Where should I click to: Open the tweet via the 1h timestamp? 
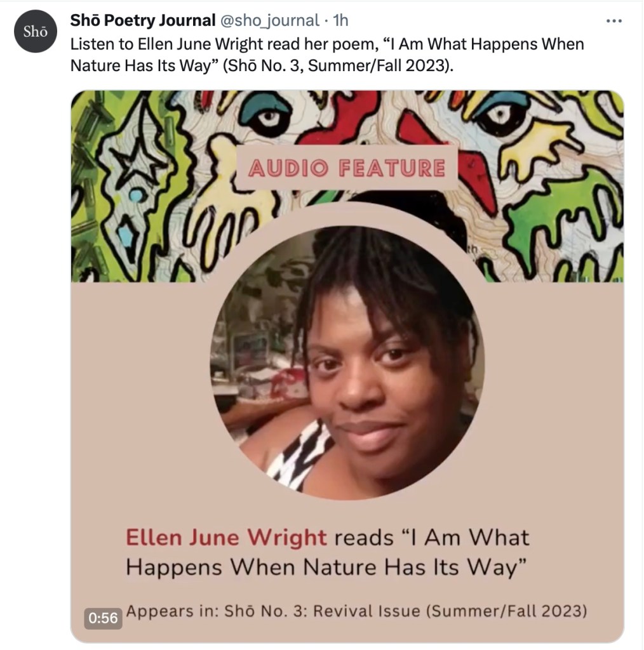(x=340, y=20)
